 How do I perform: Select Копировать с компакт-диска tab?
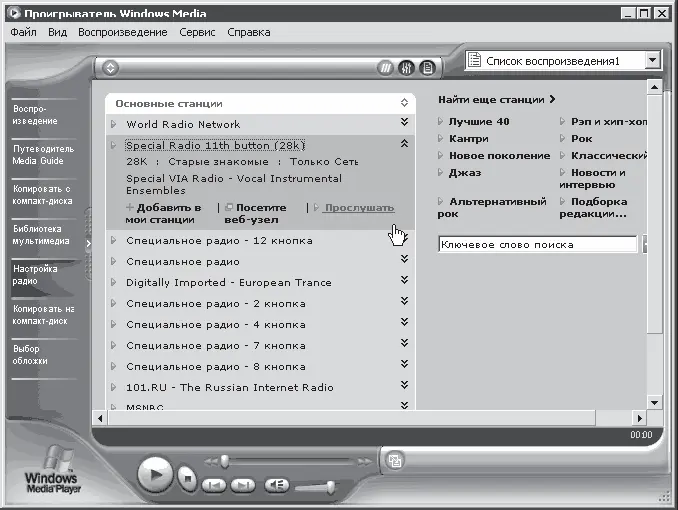[43, 195]
